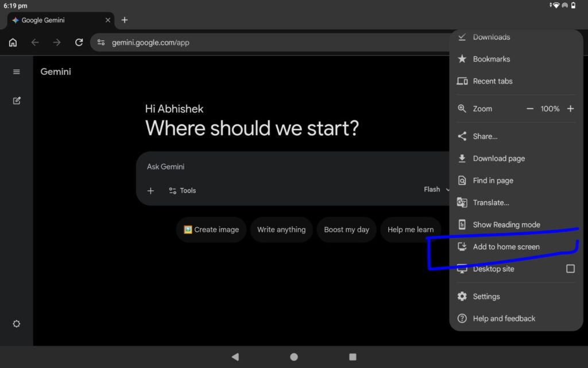Click the battery status icon
The height and width of the screenshot is (368, 588).
click(574, 5)
